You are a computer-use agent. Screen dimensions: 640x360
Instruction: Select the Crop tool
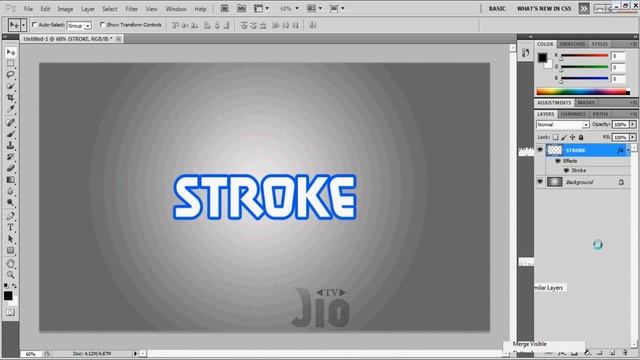tap(11, 98)
